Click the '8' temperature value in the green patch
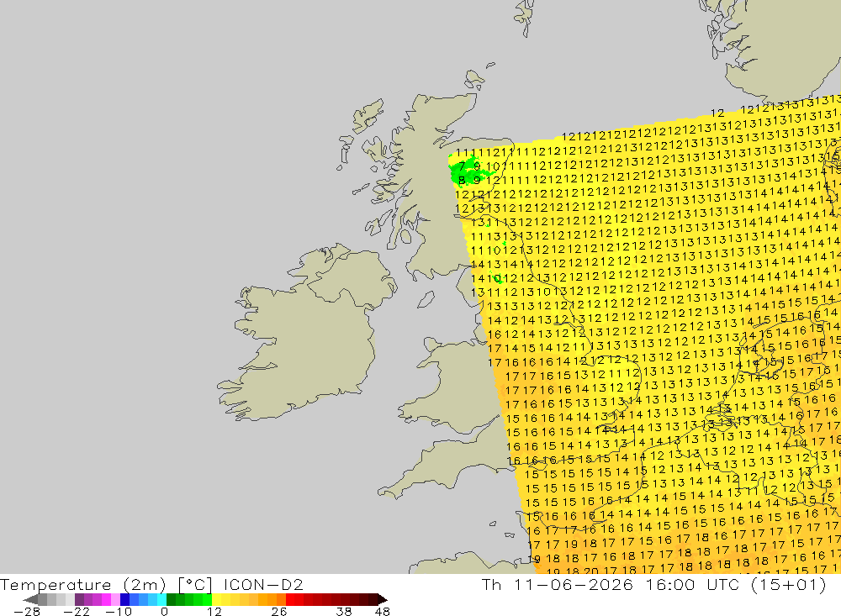 coord(462,181)
